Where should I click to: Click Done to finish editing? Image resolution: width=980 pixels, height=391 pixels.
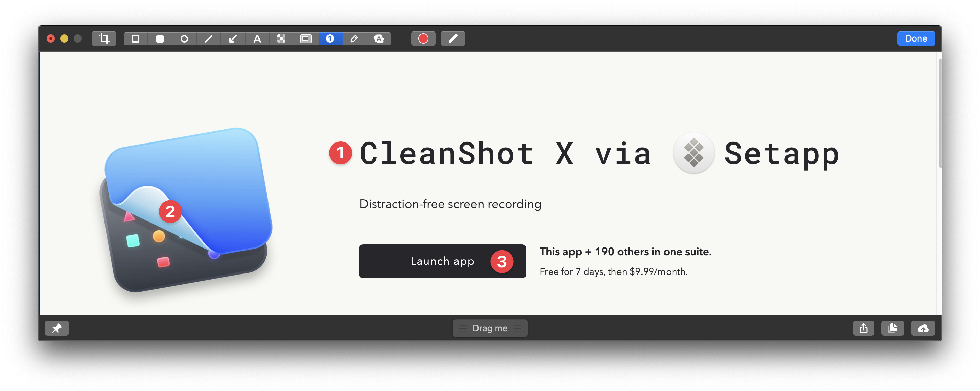pyautogui.click(x=917, y=39)
